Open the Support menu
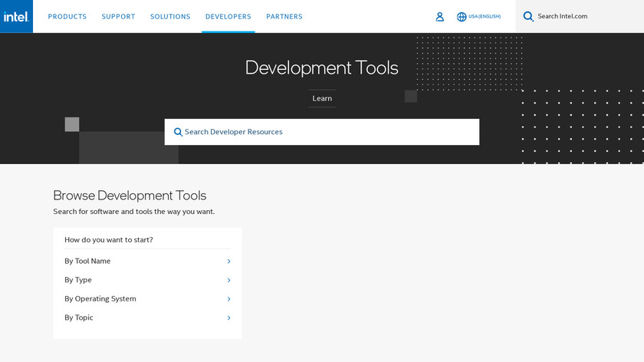Screen dimensions: 644x362 118,16
